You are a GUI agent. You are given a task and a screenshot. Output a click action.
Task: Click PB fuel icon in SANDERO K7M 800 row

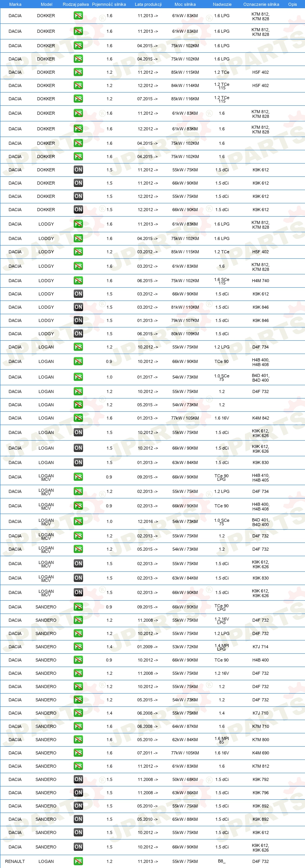click(78, 740)
